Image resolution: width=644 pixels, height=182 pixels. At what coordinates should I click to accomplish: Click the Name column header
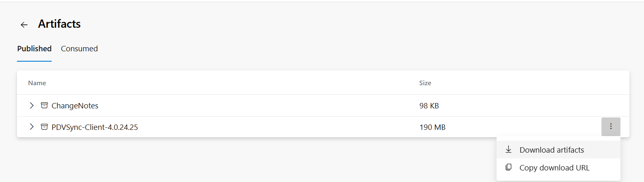(37, 83)
